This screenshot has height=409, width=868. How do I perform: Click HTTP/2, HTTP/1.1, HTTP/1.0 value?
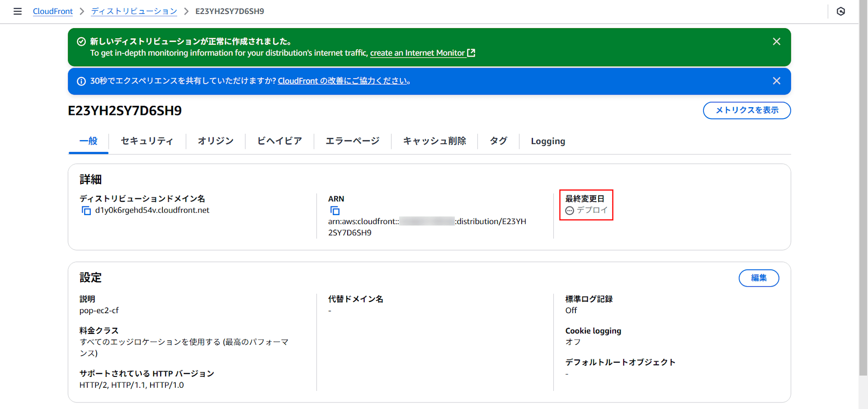pyautogui.click(x=132, y=385)
